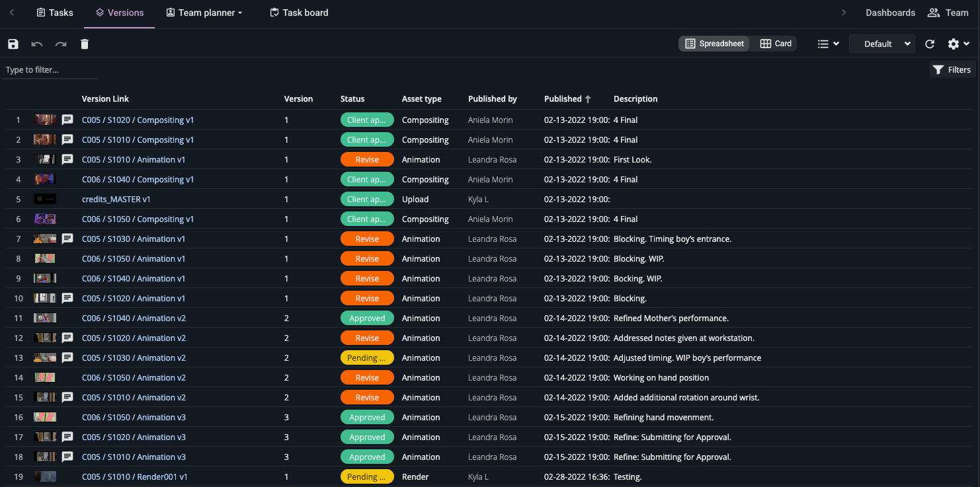
Task: Click the undo arrow icon
Action: coord(37,44)
